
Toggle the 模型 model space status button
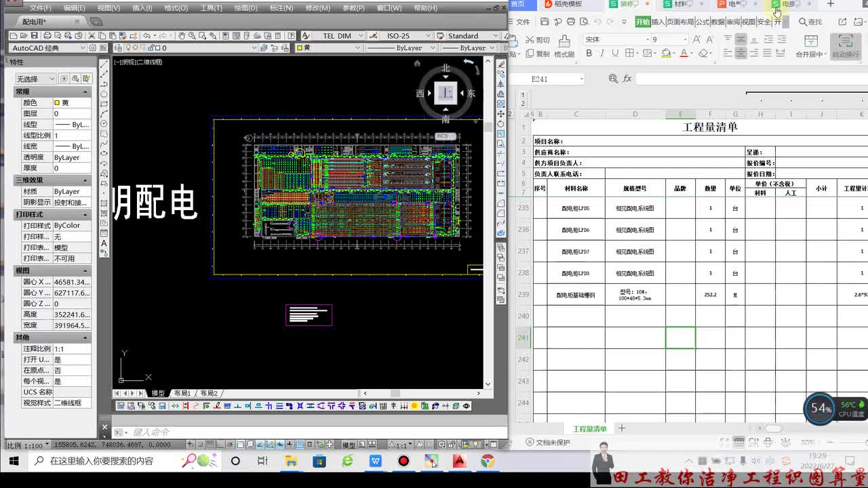tap(349, 445)
